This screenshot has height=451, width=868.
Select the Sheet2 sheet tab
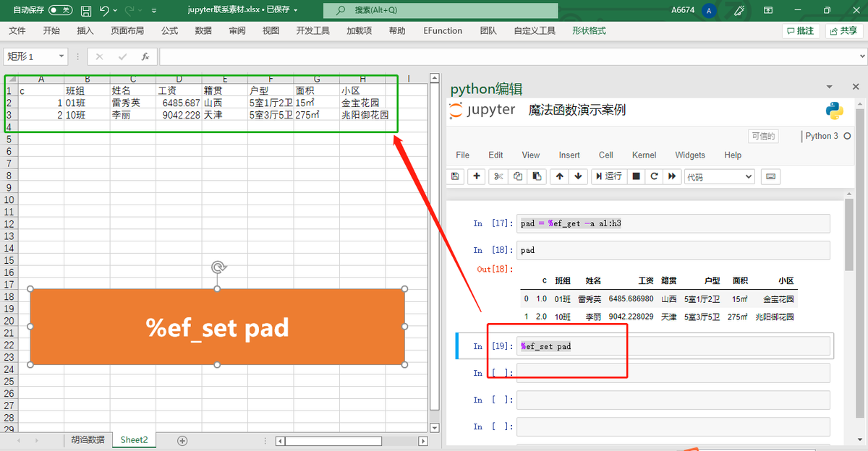[134, 440]
